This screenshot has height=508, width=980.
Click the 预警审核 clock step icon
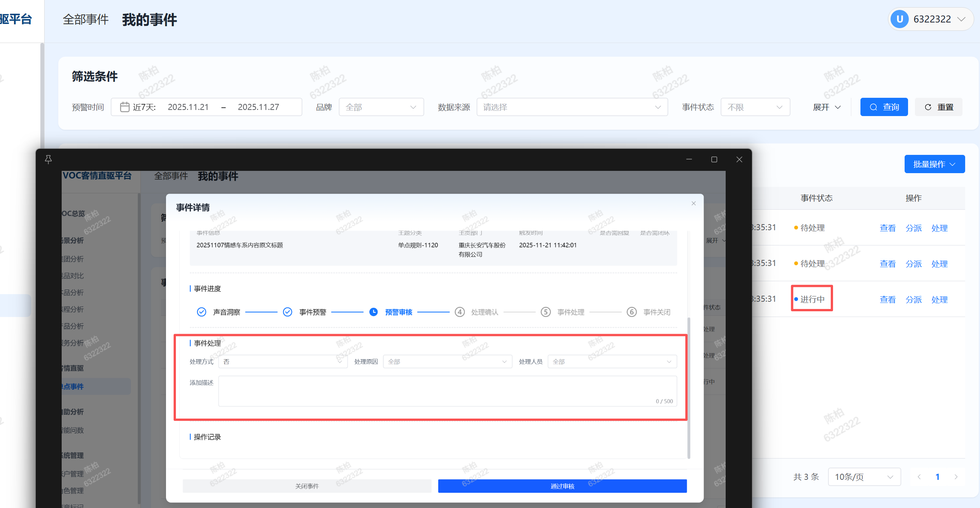pyautogui.click(x=373, y=312)
